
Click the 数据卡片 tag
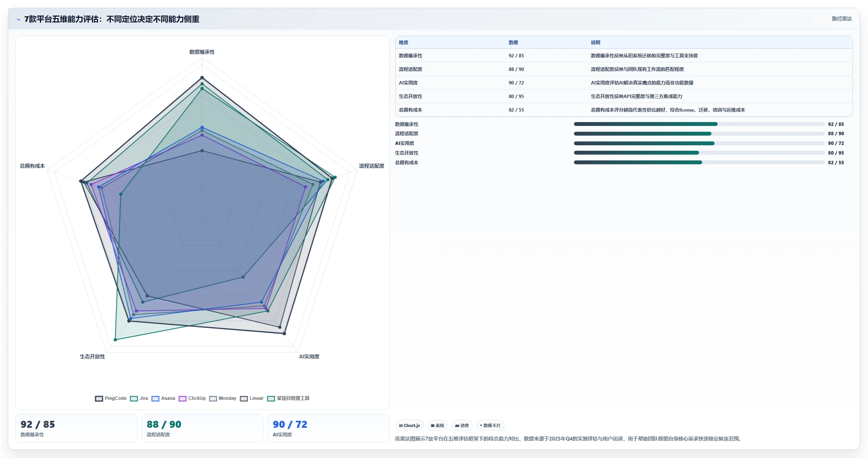(x=490, y=425)
